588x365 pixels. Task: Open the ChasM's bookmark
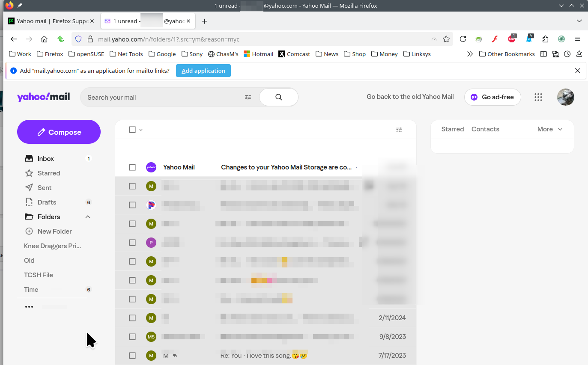point(223,54)
